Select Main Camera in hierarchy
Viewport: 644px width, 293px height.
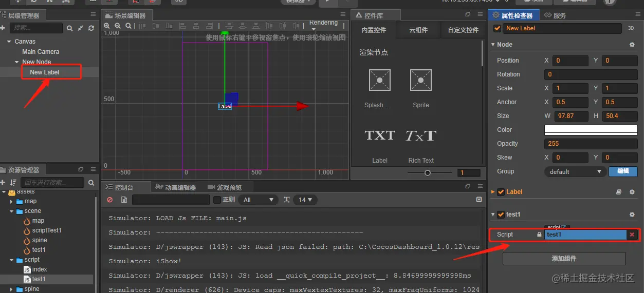pos(41,52)
